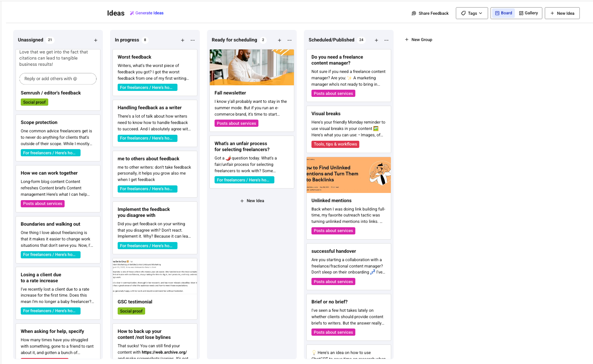Screen dimensions: 593x364
Task: Open the Fall newsletter card title
Action: (x=230, y=93)
